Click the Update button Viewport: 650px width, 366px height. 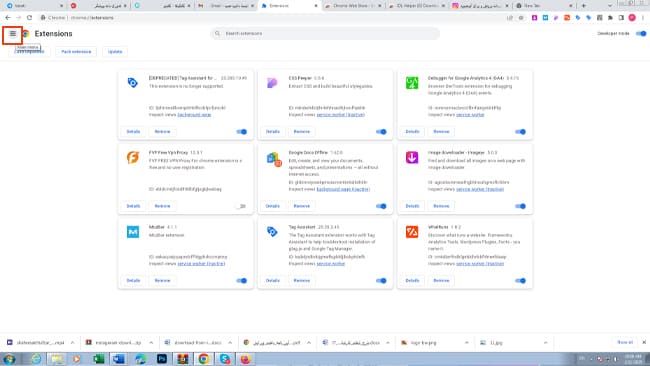pyautogui.click(x=115, y=52)
